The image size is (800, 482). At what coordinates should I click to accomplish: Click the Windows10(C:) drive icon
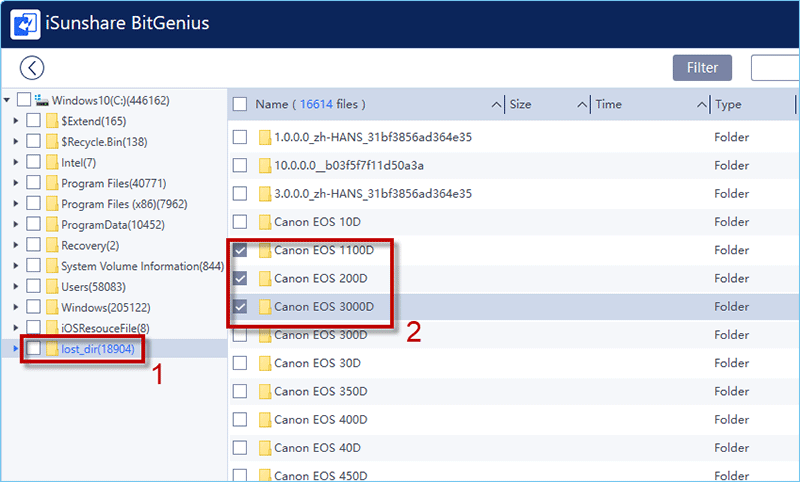pyautogui.click(x=42, y=100)
